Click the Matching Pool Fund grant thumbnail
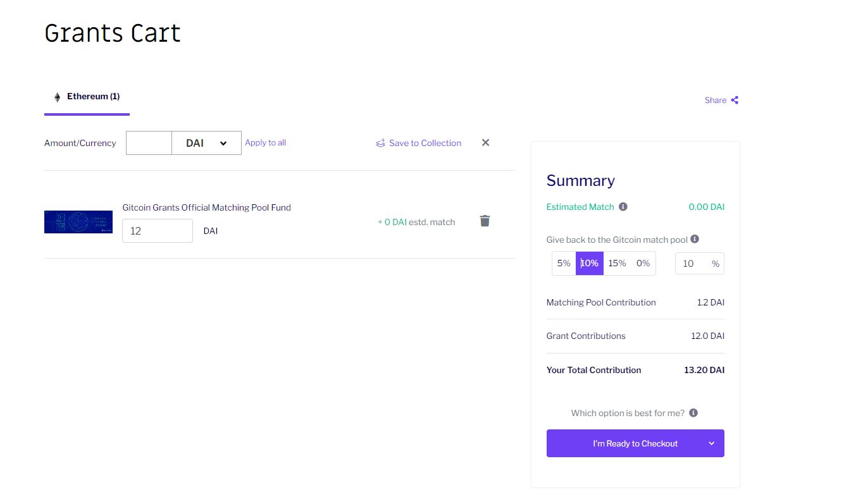The image size is (863, 504). [78, 222]
